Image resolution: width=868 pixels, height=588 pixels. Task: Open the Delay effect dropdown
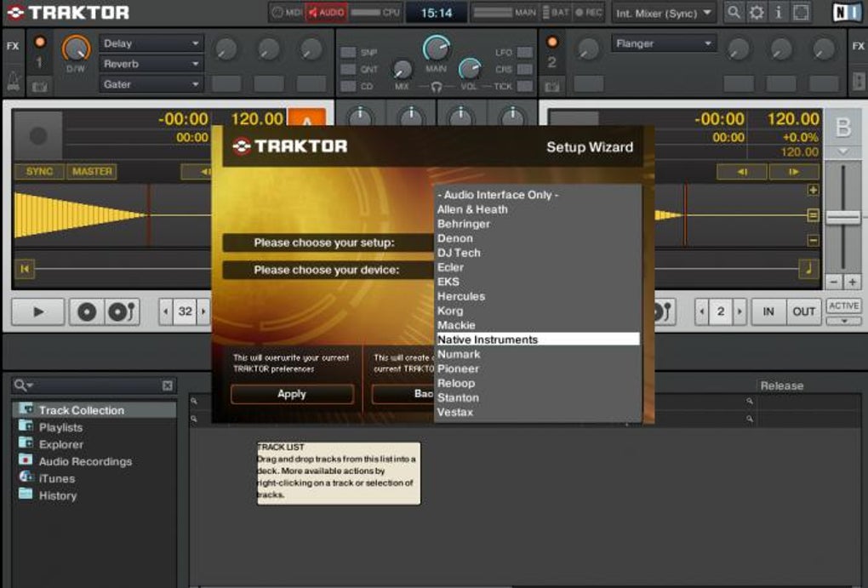[151, 43]
